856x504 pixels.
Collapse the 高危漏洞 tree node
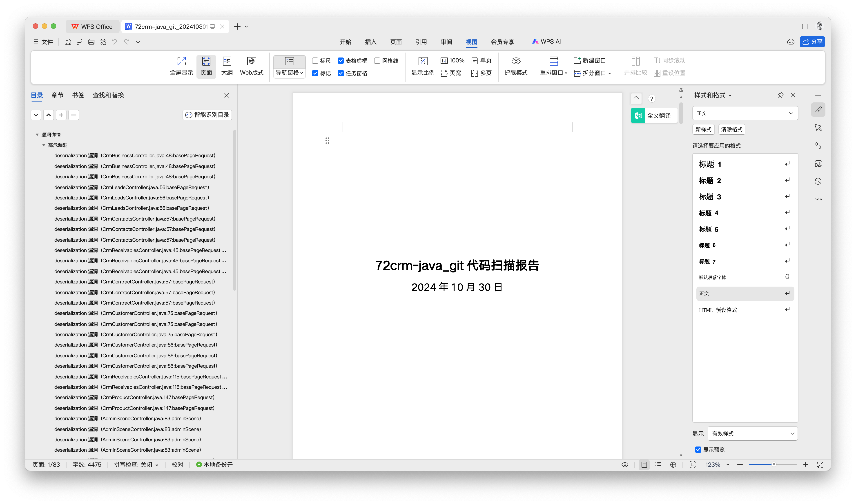pyautogui.click(x=44, y=145)
